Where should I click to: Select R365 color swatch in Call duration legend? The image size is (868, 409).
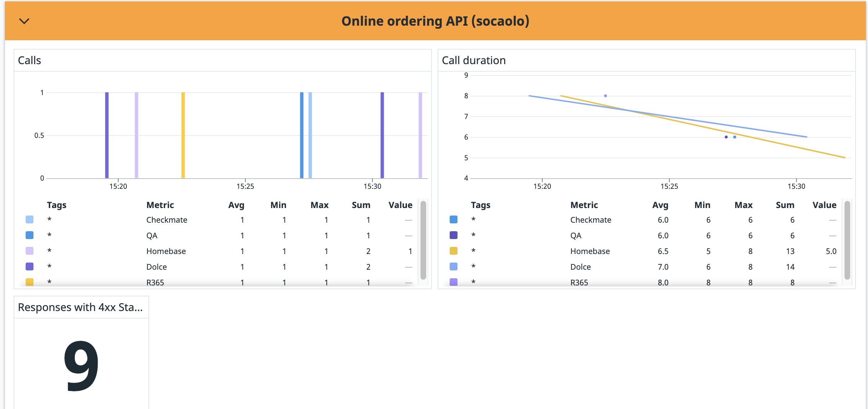point(454,282)
